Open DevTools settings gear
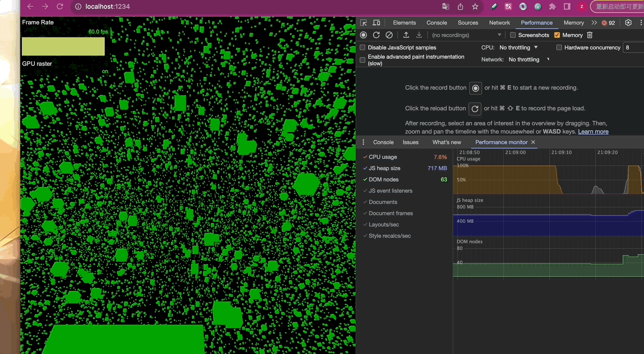 coord(628,23)
